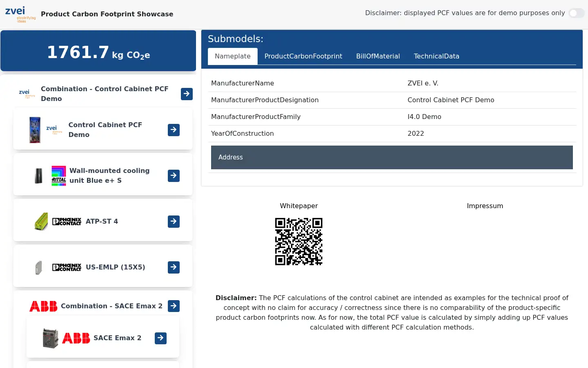This screenshot has height=368, width=588.
Task: Open Combination - Control Cabinet PCF Demo arrow
Action: (187, 94)
